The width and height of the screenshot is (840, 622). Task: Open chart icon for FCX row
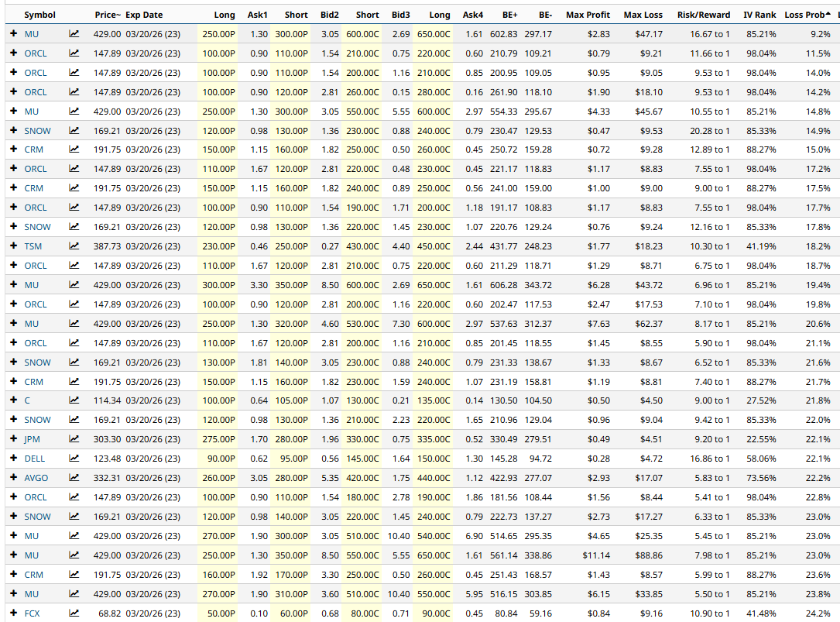pos(74,613)
